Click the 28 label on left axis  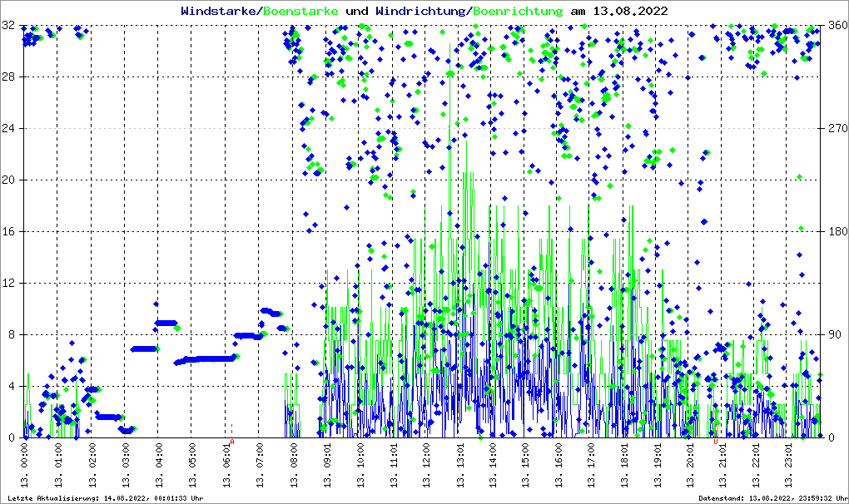[8, 77]
